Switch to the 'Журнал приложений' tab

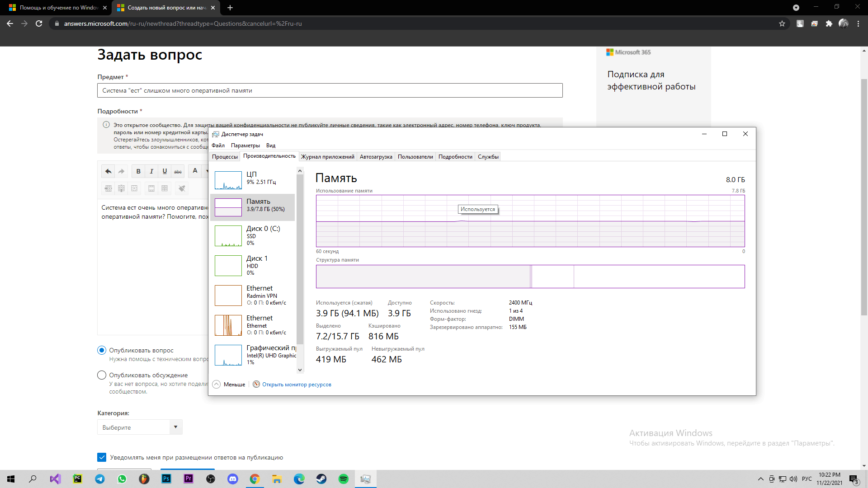[x=328, y=157]
